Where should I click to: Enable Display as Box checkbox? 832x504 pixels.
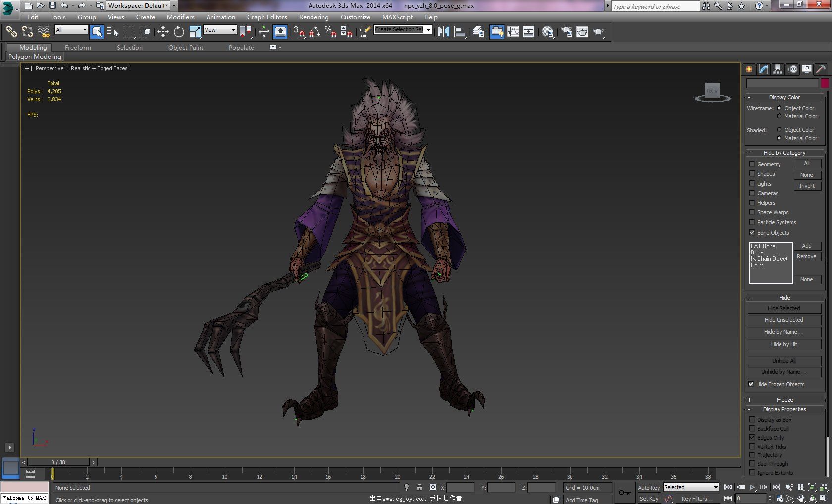coord(752,420)
